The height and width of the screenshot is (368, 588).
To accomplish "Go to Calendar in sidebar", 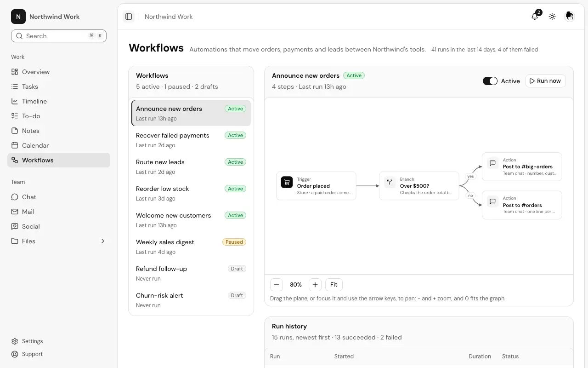I will point(59,145).
